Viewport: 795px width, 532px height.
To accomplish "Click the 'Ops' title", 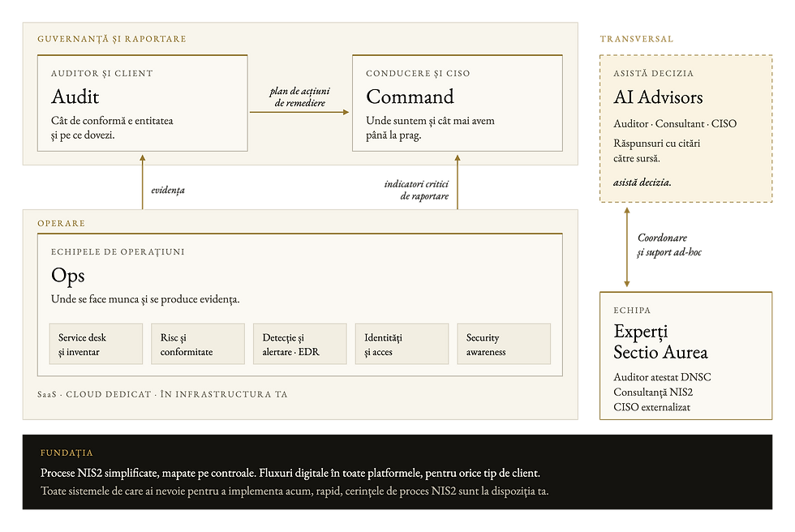I will 68,276.
